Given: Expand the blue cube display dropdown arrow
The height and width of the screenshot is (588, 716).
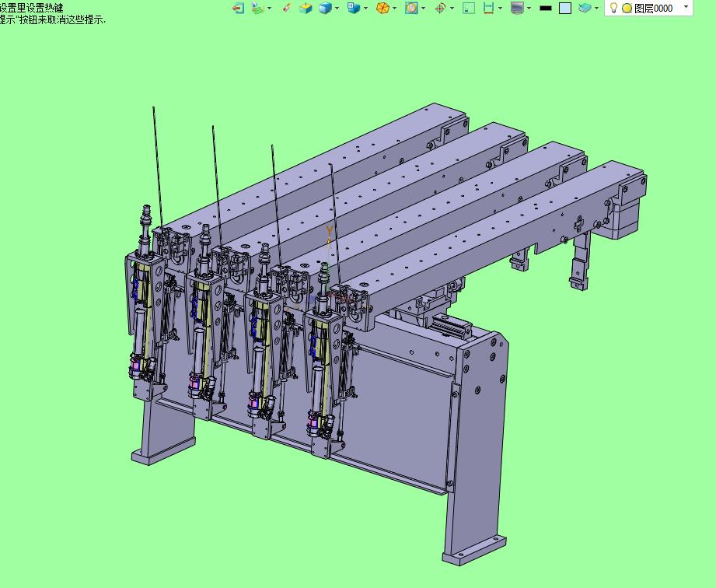Looking at the screenshot, I should pos(337,9).
